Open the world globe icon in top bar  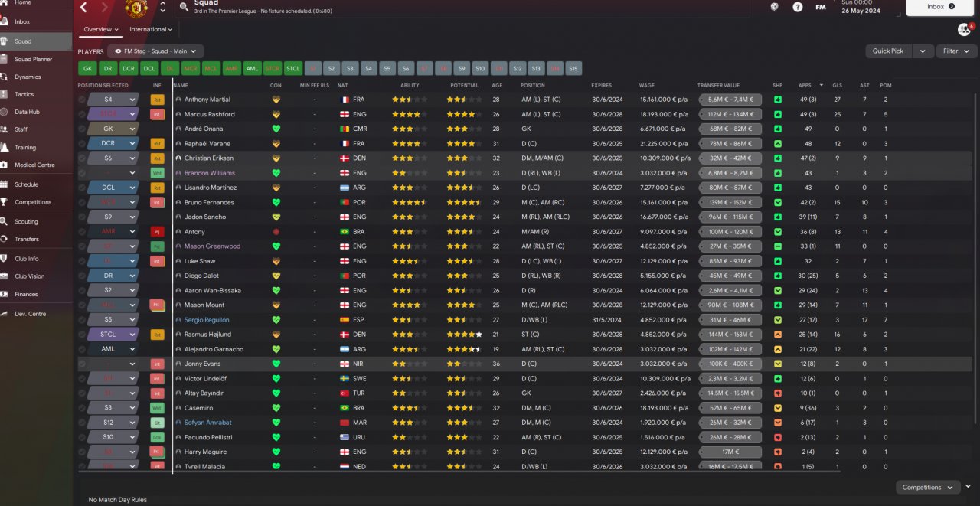click(774, 7)
